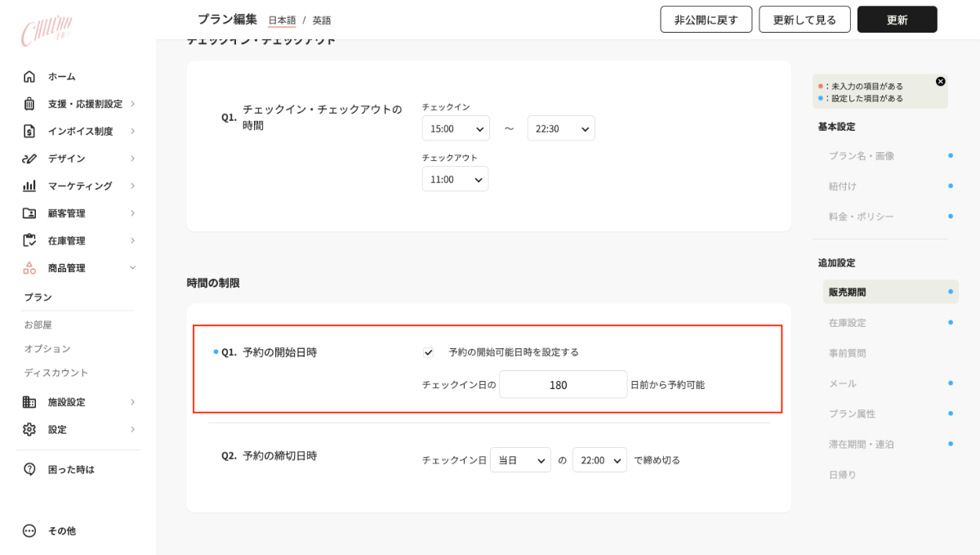
Task: Change deadline time via the 22:00 dropdown
Action: tap(599, 459)
